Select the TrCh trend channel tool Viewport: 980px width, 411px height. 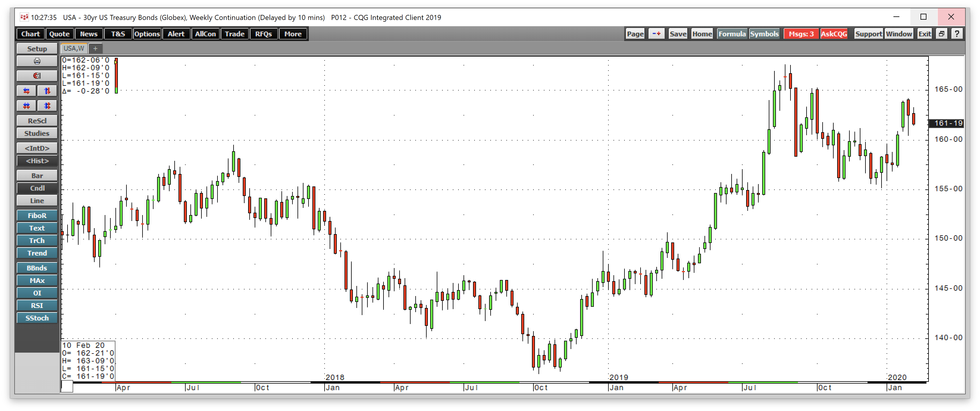click(x=37, y=240)
